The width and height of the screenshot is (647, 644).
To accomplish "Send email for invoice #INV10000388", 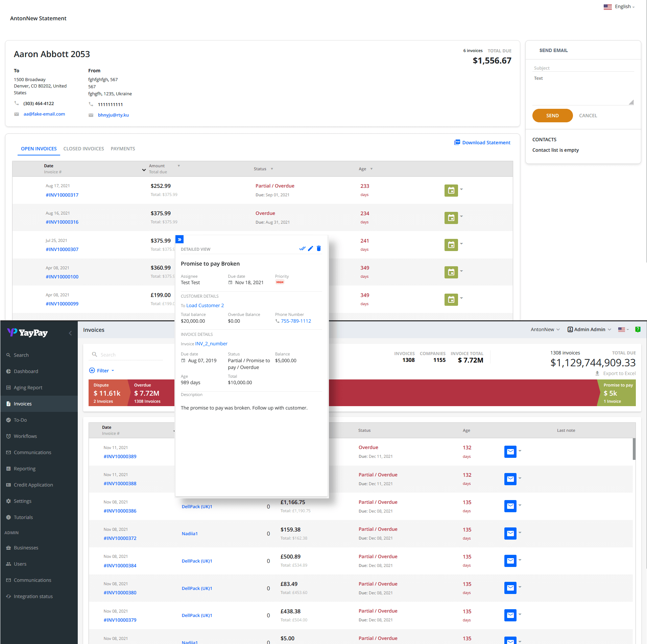I will tap(510, 479).
